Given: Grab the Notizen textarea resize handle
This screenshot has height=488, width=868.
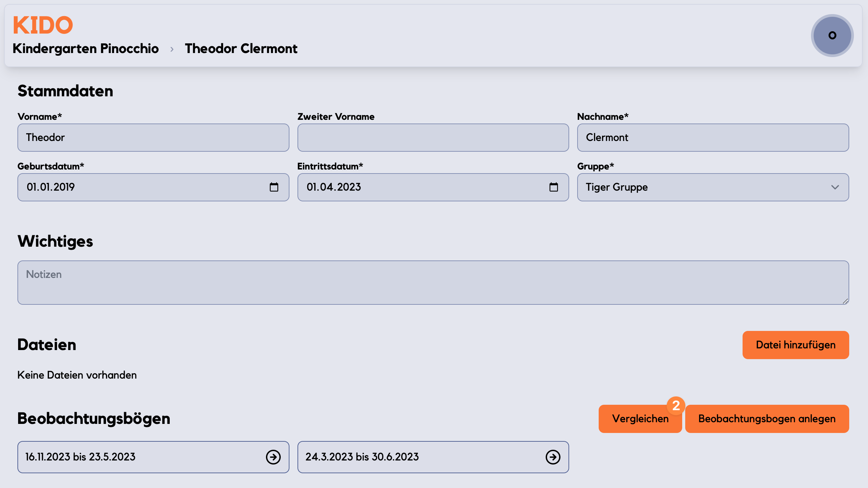Looking at the screenshot, I should coord(846,301).
